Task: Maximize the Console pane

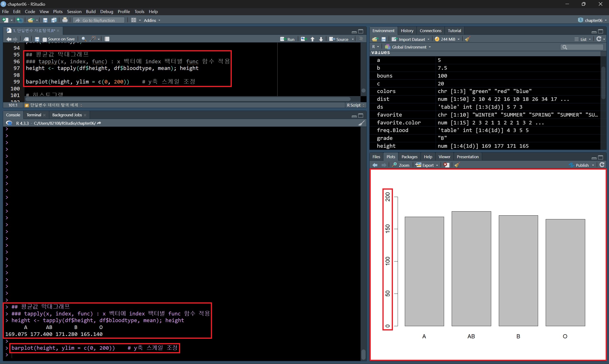Action: (x=361, y=116)
